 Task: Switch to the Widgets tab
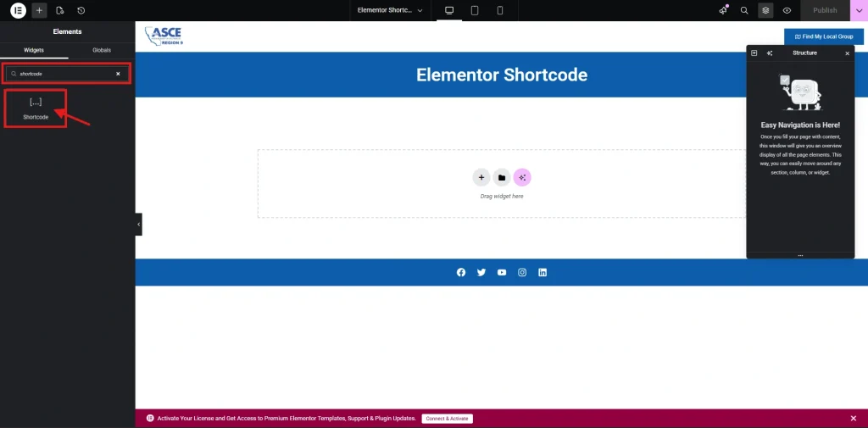coord(34,50)
